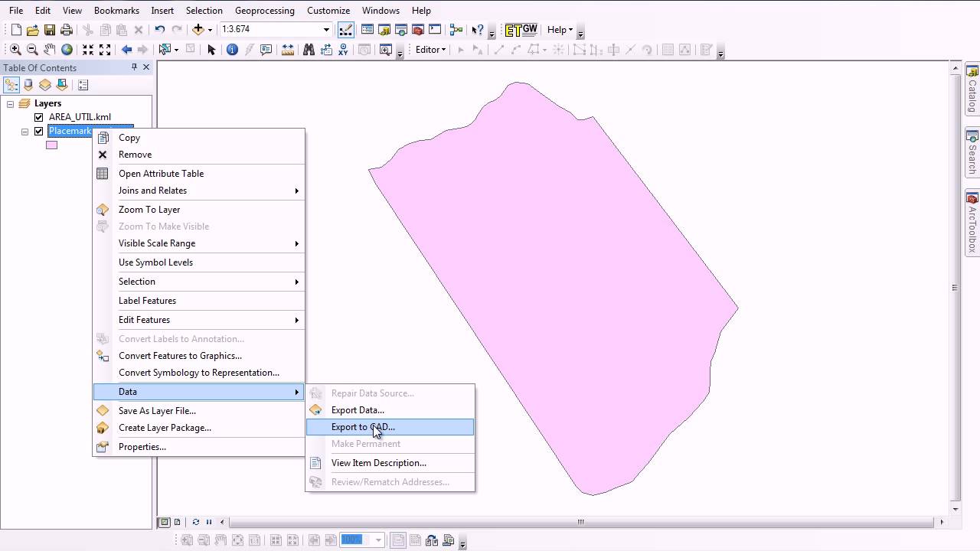Viewport: 980px width, 551px height.
Task: Switch to List By Source view
Action: [x=28, y=85]
